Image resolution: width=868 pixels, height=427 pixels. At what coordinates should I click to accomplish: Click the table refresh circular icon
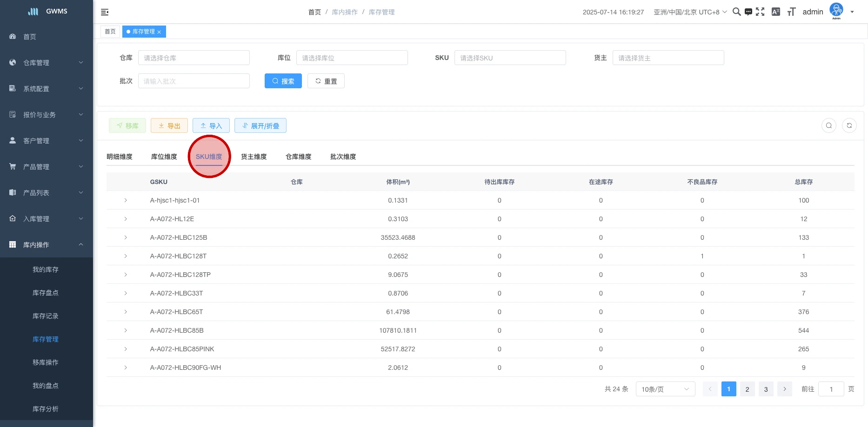[849, 125]
